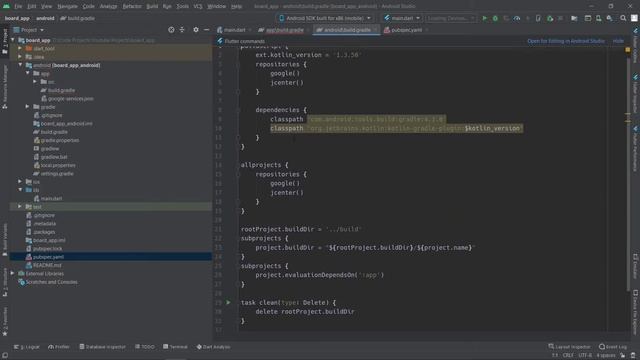Open the VCS menu
This screenshot has width=640, height=360.
tap(198, 6)
